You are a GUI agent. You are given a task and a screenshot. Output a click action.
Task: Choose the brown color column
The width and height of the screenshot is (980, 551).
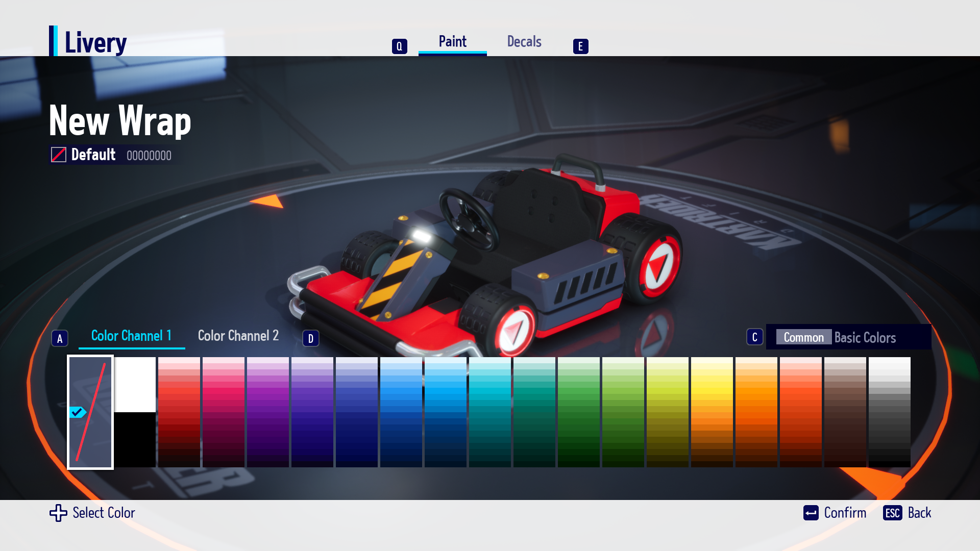point(845,412)
